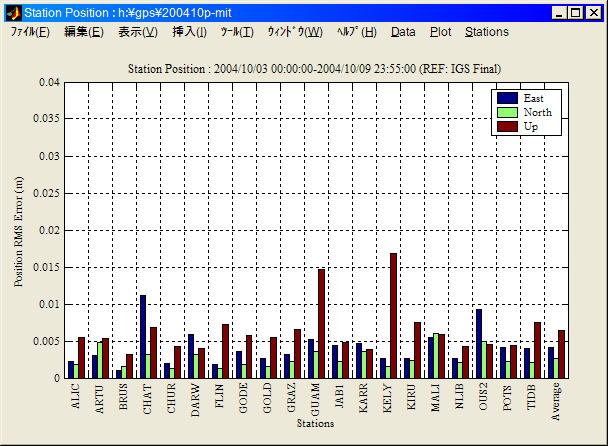Maximize the Station Position figure window
608x446 pixels.
(577, 13)
